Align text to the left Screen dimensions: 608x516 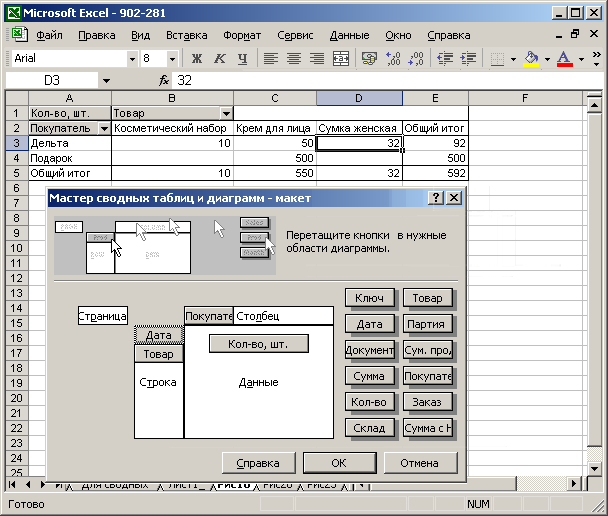[x=271, y=59]
